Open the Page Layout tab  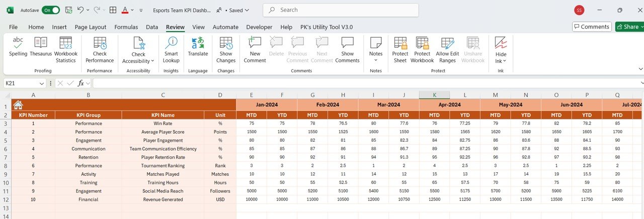pos(91,27)
